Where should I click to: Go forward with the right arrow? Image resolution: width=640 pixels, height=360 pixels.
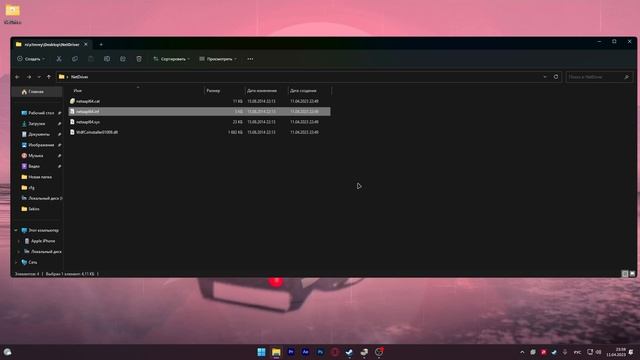pyautogui.click(x=29, y=77)
